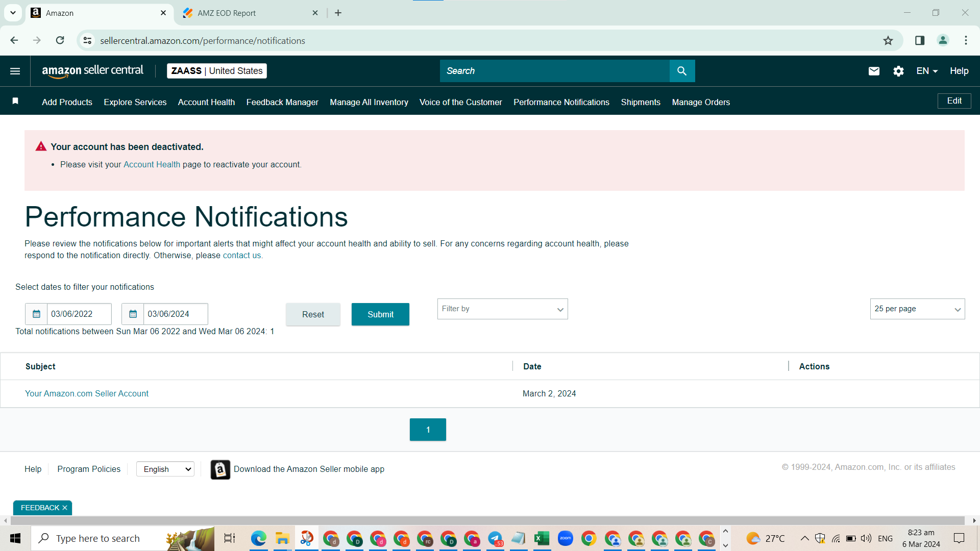
Task: Expand the Filter by dropdown
Action: (x=502, y=309)
